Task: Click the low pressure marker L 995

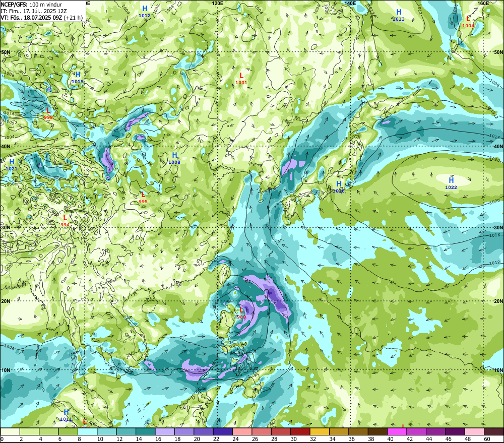Action: coord(143,198)
